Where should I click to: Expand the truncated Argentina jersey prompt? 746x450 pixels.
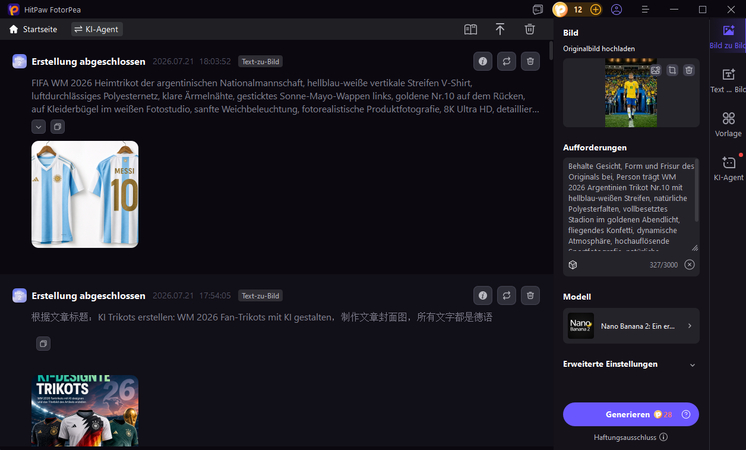(39, 127)
